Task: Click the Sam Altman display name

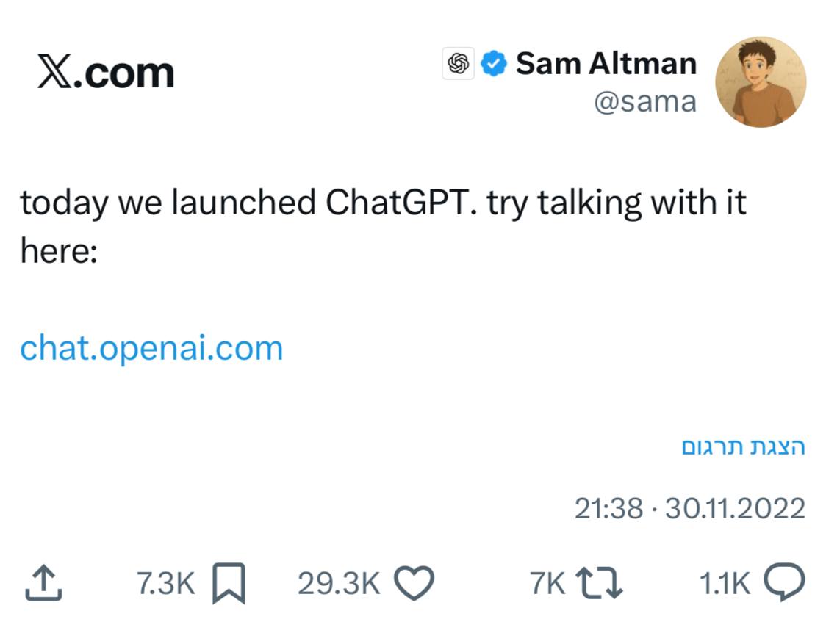Action: [x=606, y=64]
